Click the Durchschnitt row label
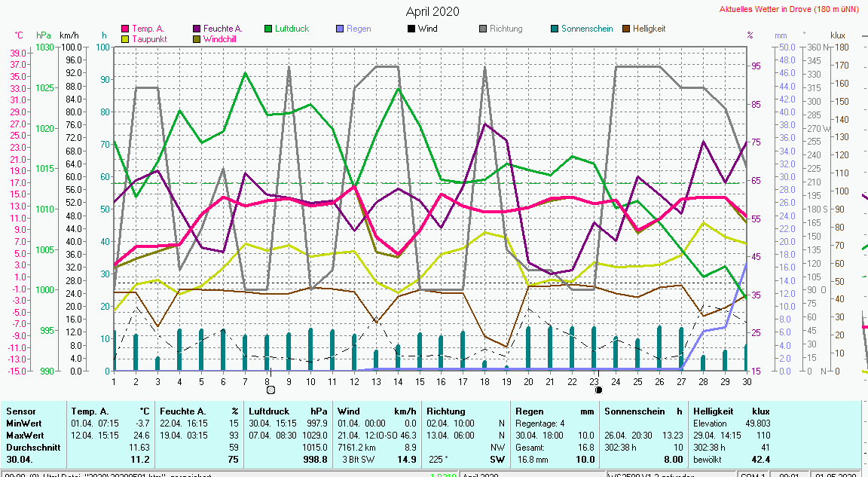This screenshot has height=477, width=868. [x=31, y=447]
